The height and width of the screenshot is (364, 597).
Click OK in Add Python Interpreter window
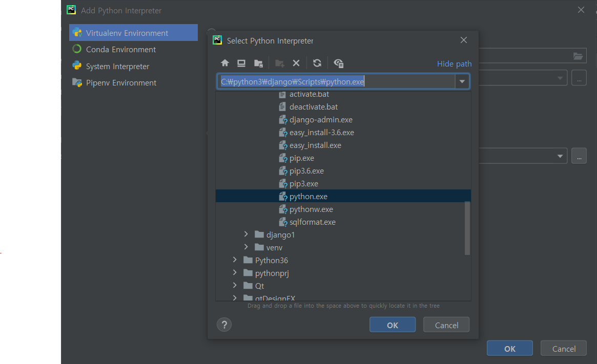pyautogui.click(x=510, y=349)
